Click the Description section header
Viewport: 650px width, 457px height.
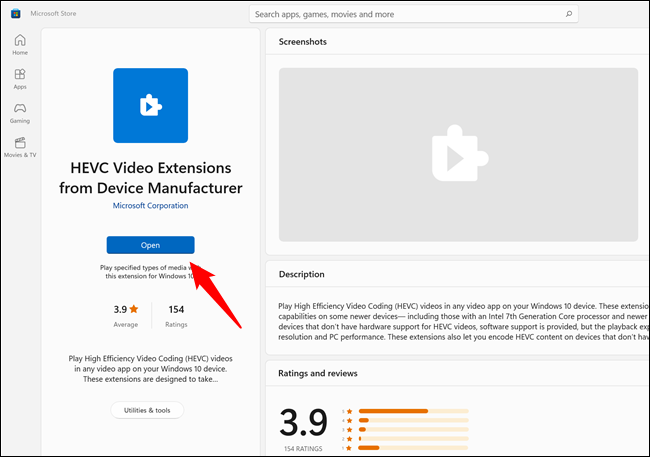304,274
